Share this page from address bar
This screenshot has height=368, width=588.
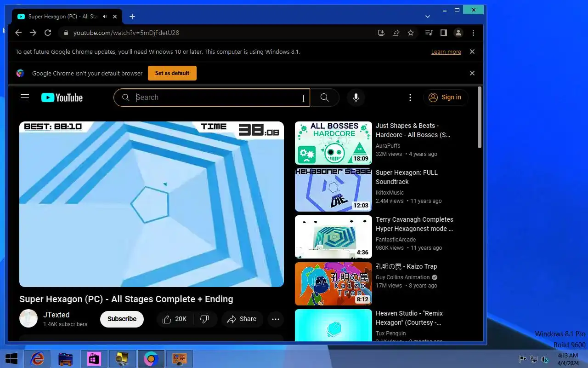click(x=396, y=33)
